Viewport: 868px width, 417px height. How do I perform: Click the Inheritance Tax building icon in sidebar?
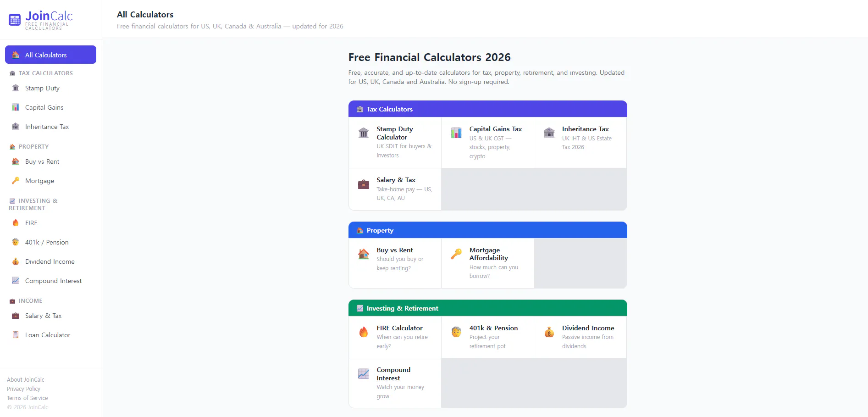pyautogui.click(x=16, y=126)
